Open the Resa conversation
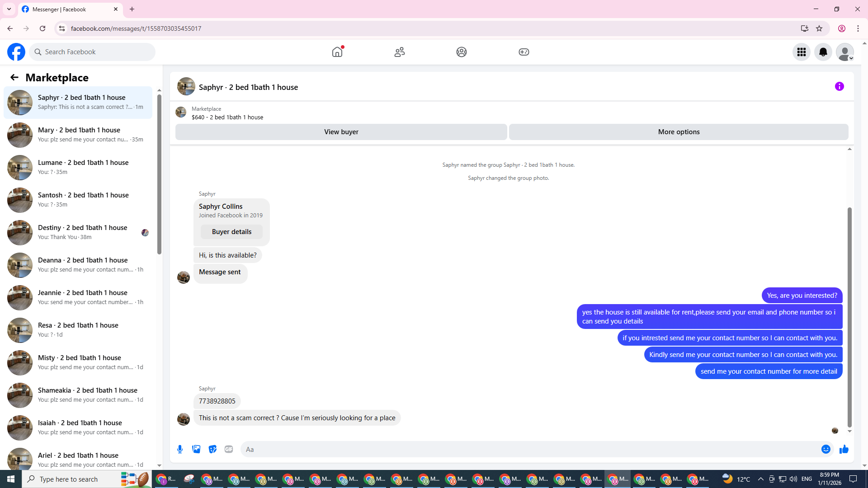 click(x=78, y=330)
